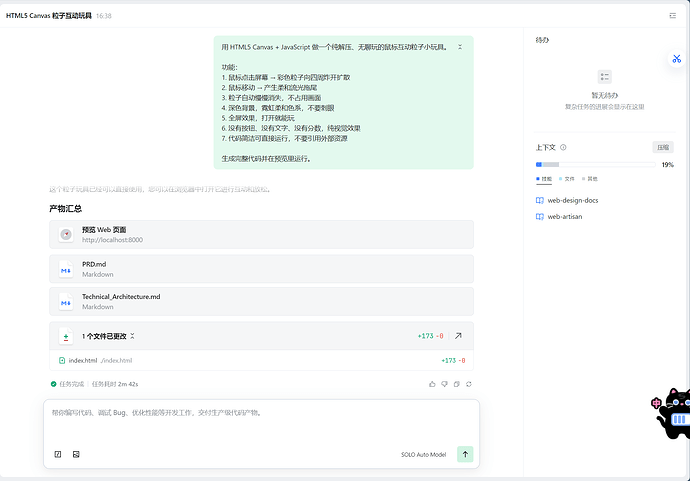This screenshot has height=481, width=690.
Task: Click the diff icon beside 1个文件已更改
Action: pos(66,336)
